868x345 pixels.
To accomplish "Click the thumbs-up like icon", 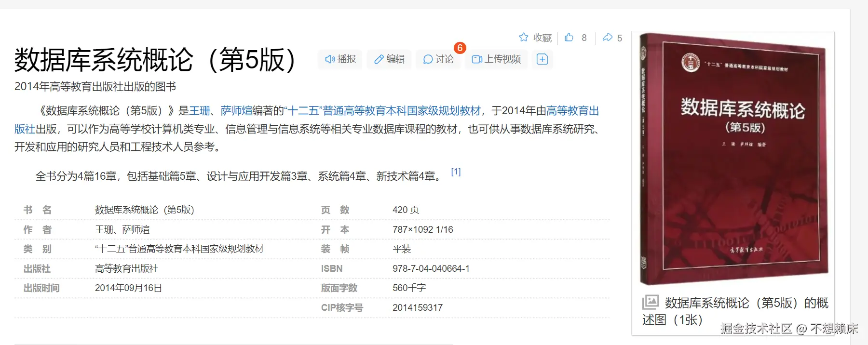I will click(569, 37).
